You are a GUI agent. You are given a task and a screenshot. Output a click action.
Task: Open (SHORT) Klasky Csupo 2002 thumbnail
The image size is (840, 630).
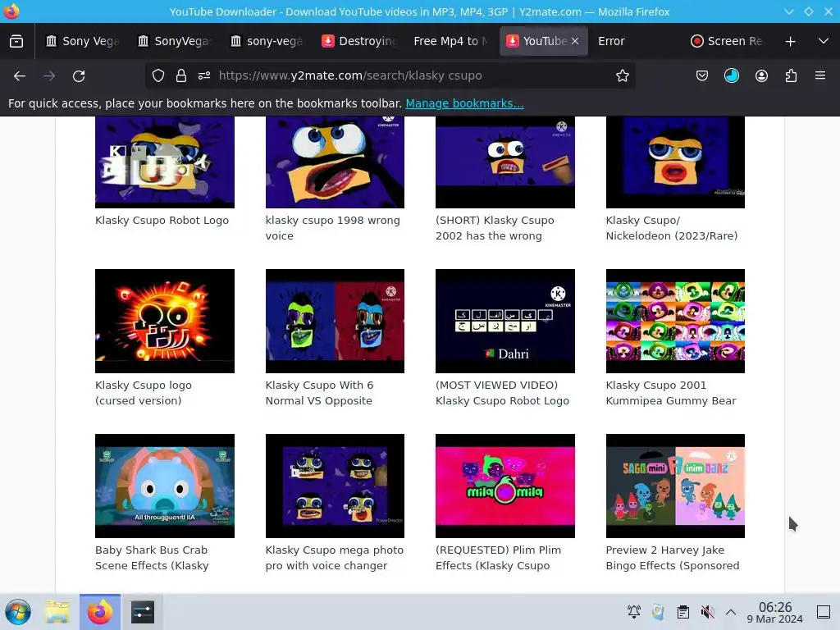tap(505, 162)
